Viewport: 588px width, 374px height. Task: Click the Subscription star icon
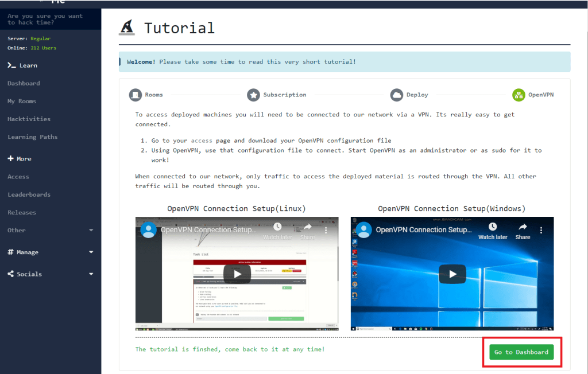(x=253, y=95)
